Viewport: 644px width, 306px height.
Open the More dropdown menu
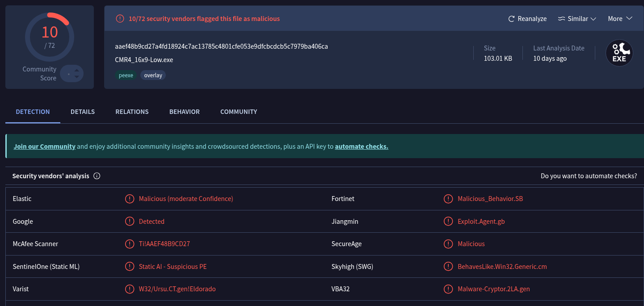(620, 19)
